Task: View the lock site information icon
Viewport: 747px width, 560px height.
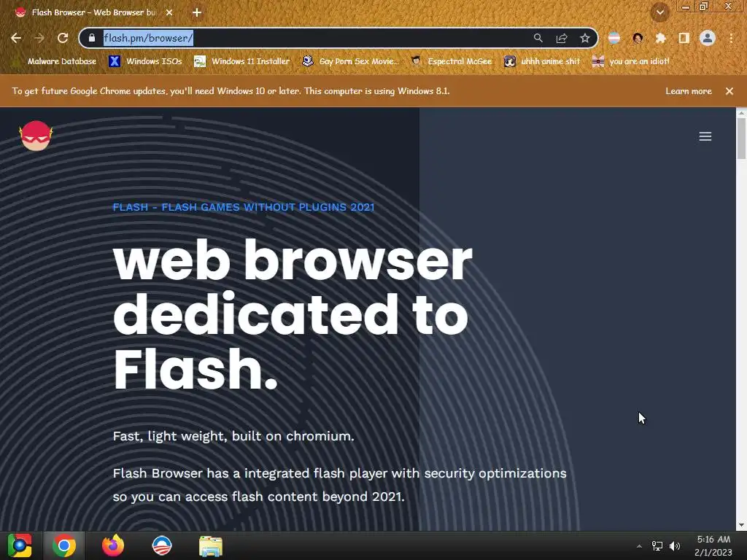Action: [92, 38]
